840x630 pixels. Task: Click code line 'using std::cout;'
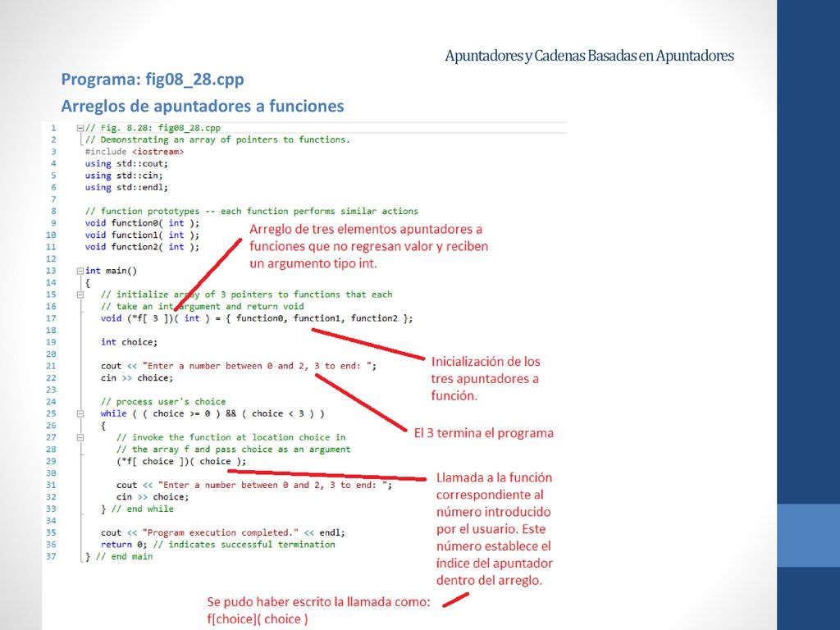coord(126,163)
